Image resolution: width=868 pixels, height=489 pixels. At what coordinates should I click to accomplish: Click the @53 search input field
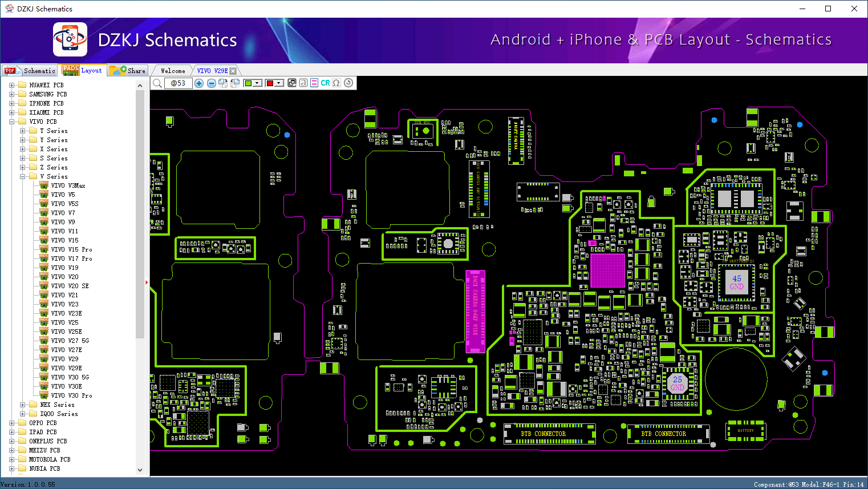pos(178,83)
